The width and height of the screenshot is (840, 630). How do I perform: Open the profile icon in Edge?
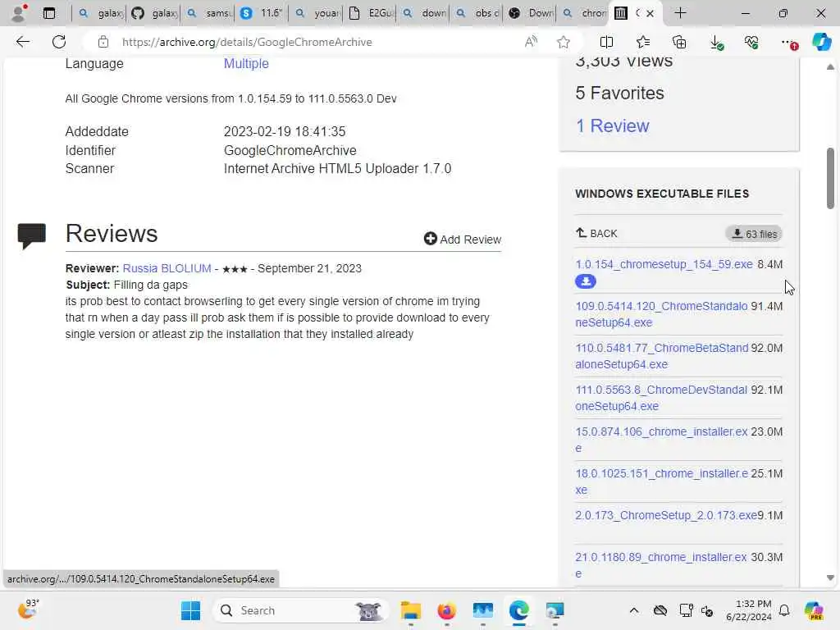pos(19,13)
